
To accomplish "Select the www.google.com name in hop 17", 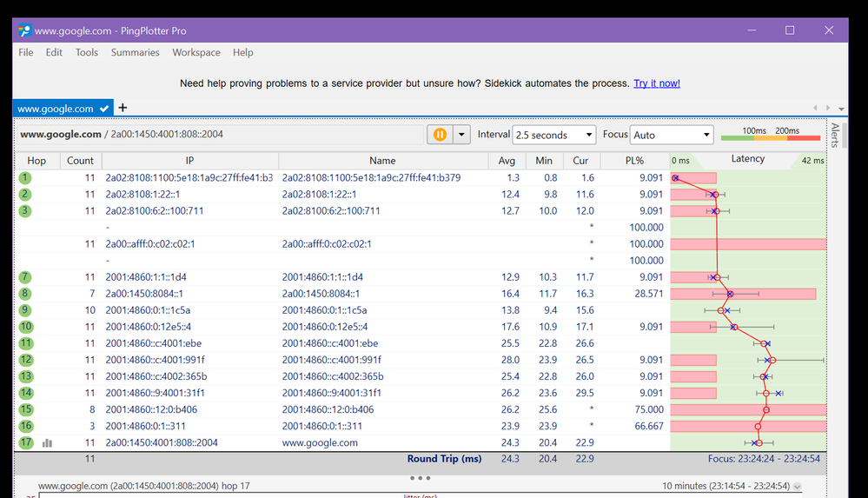I will point(320,442).
